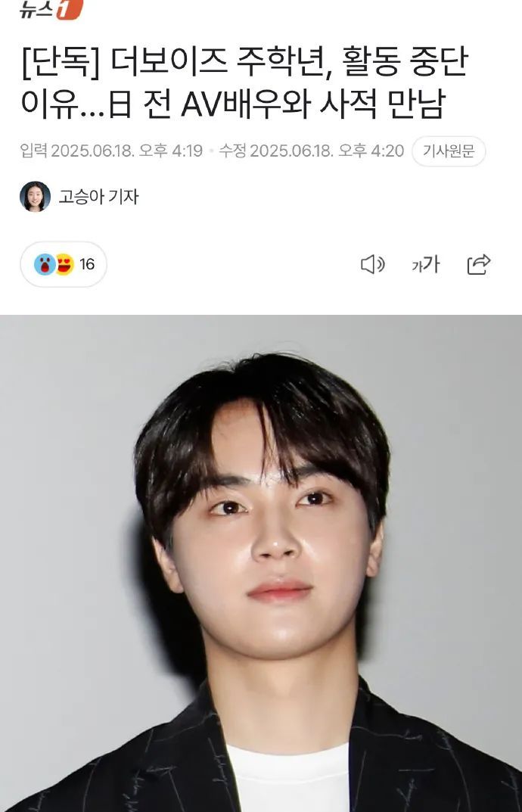
Task: Tap the gray photo background beside subject
Action: pos(67,518)
